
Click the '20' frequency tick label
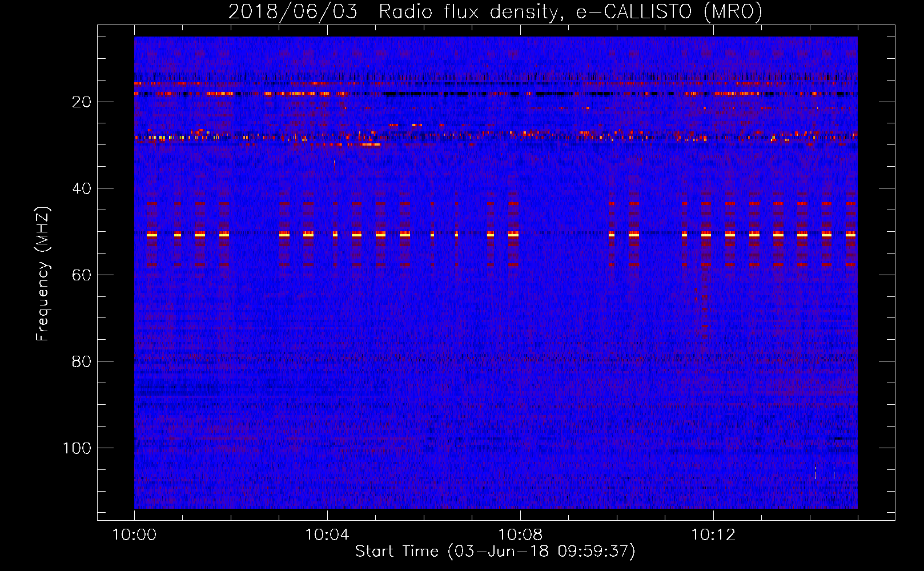point(82,102)
